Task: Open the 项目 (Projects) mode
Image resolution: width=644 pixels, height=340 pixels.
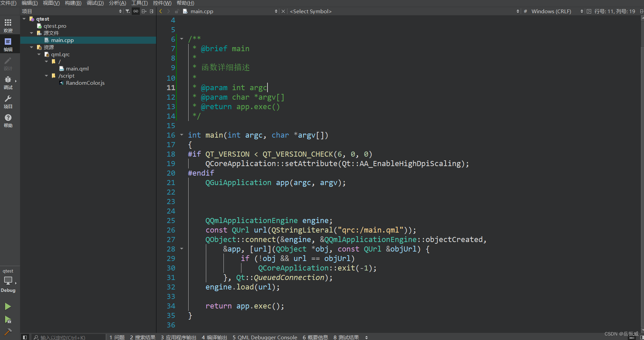Action: (x=8, y=101)
